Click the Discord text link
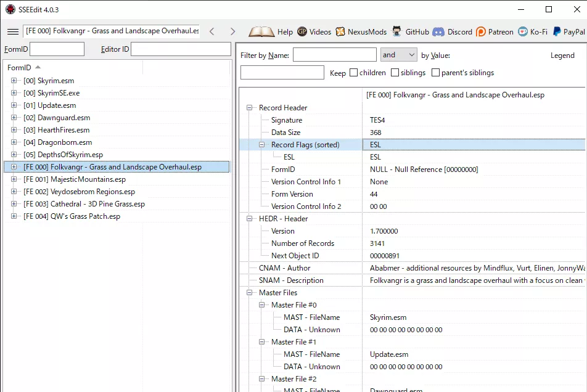 click(x=460, y=32)
